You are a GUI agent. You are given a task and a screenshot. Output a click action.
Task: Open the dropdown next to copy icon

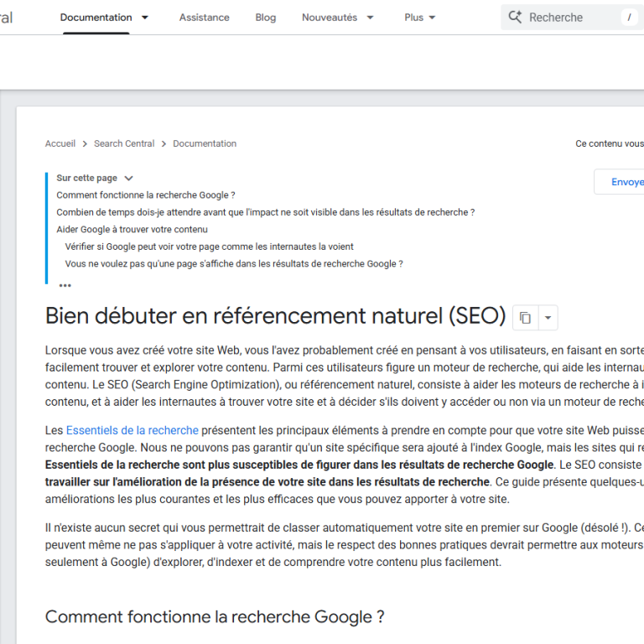[x=548, y=318]
